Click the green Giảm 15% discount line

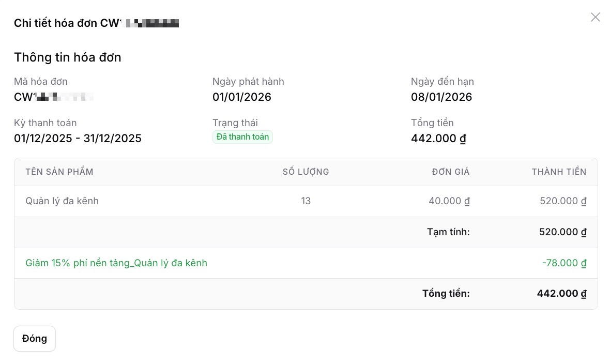(116, 263)
